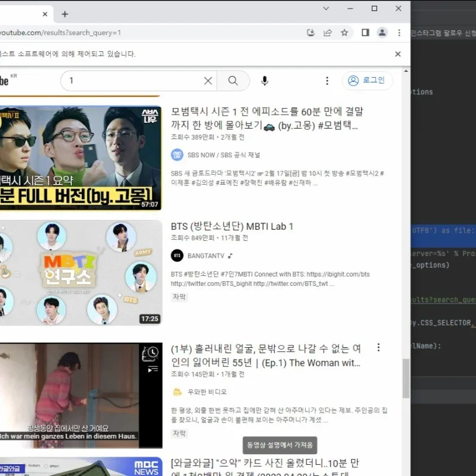This screenshot has width=476, height=476.
Task: Open YouTube settings three-dot menu
Action: (327, 81)
